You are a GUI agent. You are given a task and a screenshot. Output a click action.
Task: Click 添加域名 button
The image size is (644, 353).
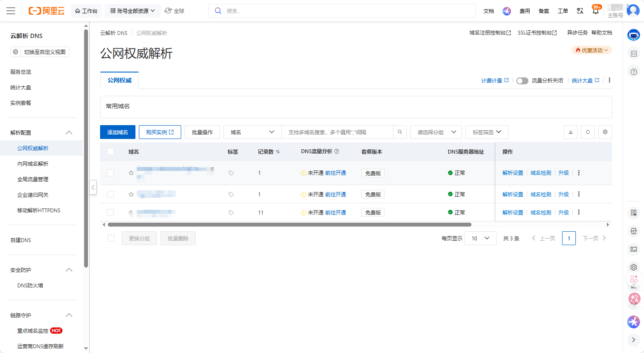click(x=118, y=132)
